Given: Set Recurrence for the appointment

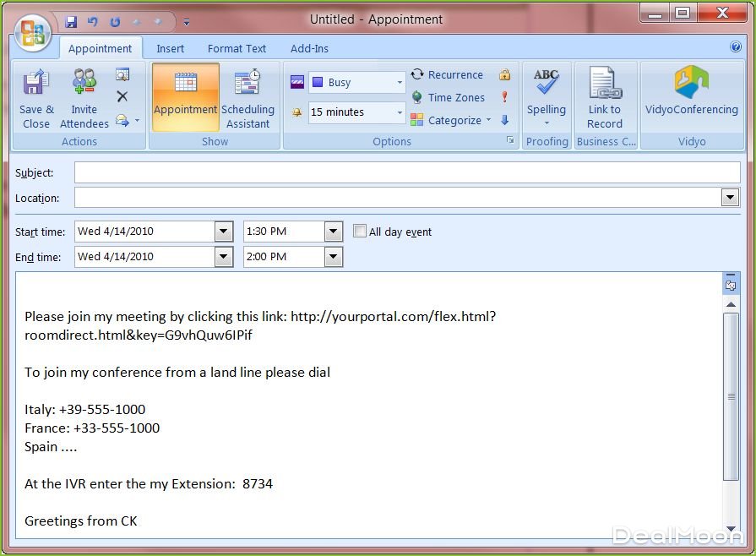Looking at the screenshot, I should pyautogui.click(x=447, y=74).
